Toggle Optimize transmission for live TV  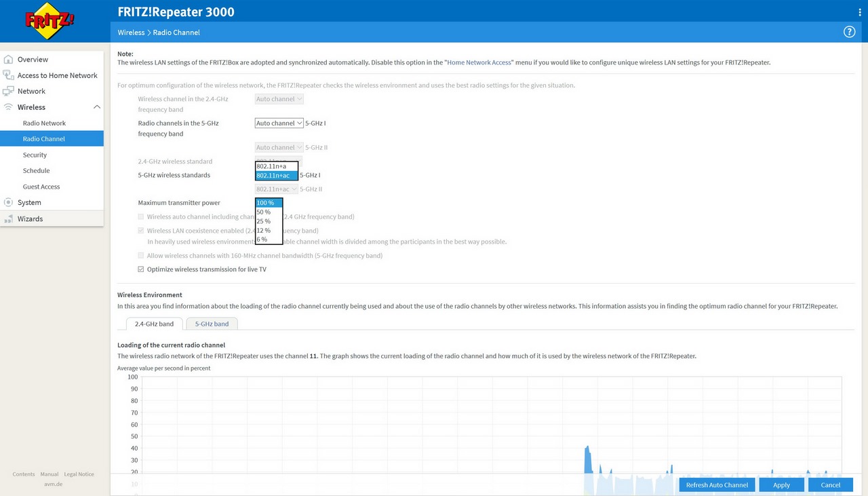(x=141, y=269)
